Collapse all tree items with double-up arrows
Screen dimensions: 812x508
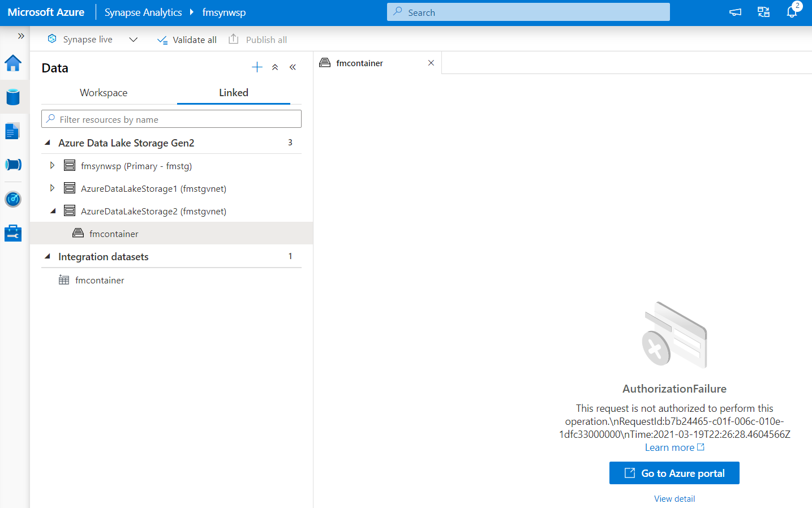tap(275, 67)
